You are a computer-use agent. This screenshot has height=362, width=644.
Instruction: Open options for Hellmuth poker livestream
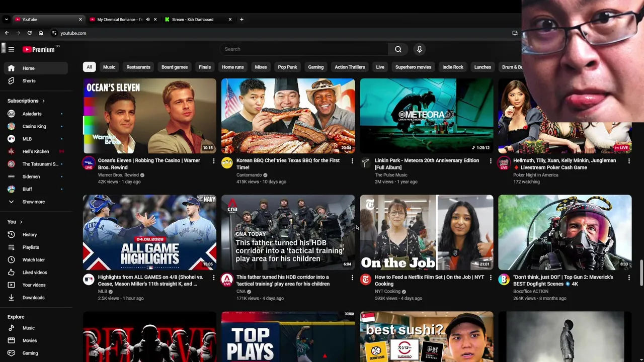click(629, 161)
